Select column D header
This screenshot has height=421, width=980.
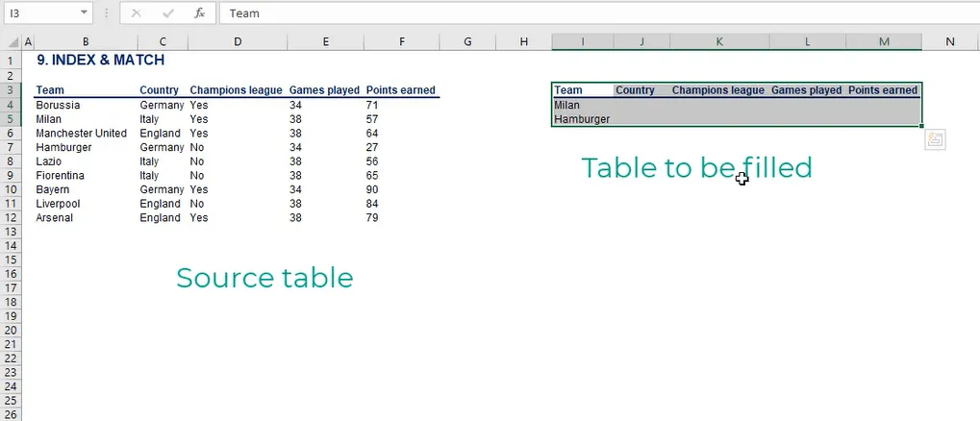[238, 42]
